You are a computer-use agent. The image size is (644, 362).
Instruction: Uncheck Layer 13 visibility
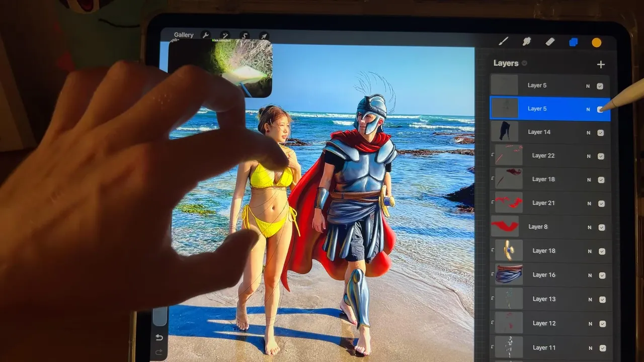(602, 300)
